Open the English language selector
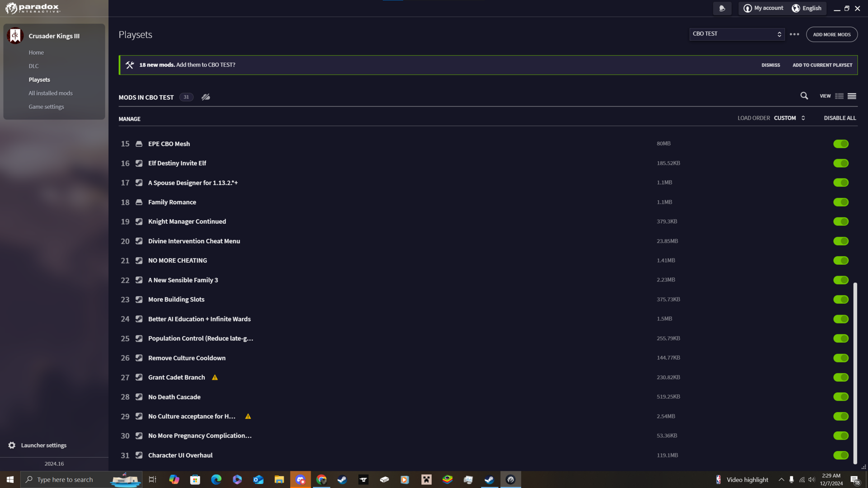The width and height of the screenshot is (868, 488). point(807,8)
